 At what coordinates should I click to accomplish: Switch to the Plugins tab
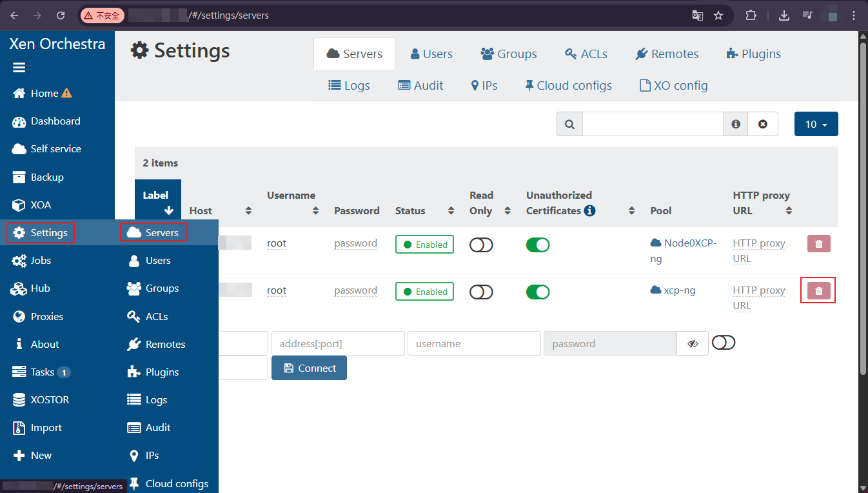753,54
